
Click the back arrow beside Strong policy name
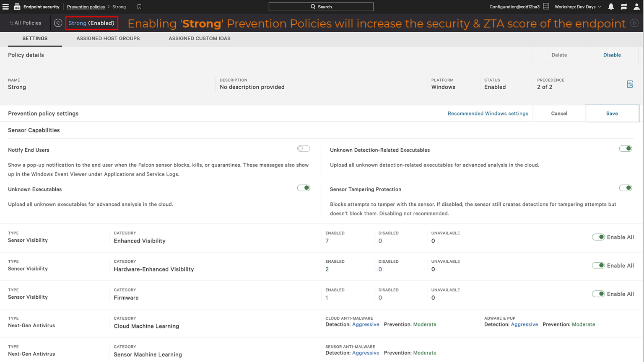coord(58,23)
